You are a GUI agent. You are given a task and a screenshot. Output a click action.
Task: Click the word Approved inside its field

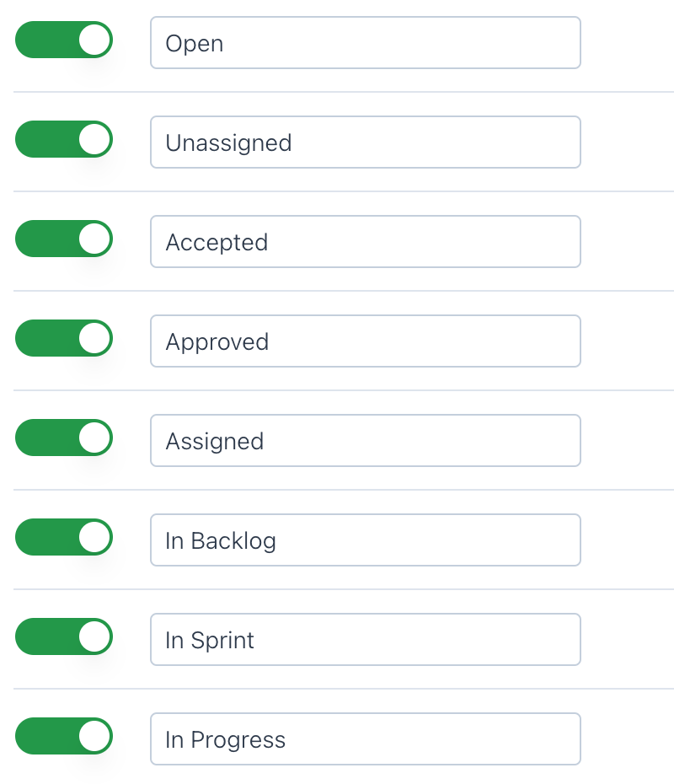(217, 341)
